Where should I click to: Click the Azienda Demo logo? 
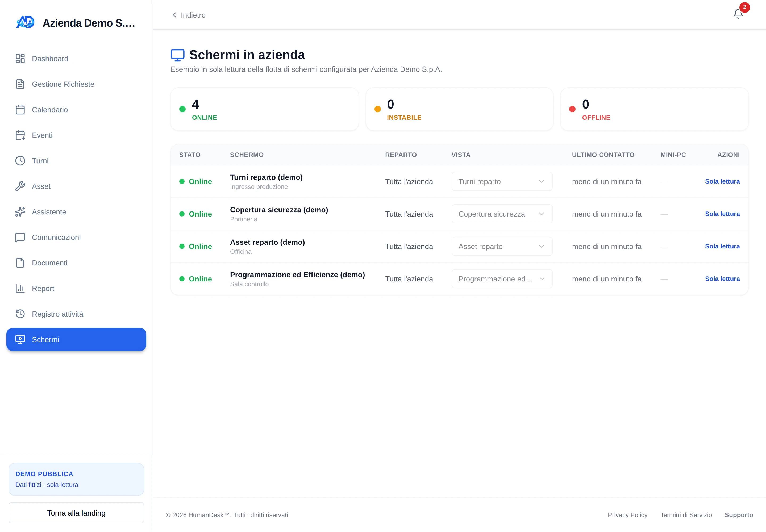tap(25, 22)
